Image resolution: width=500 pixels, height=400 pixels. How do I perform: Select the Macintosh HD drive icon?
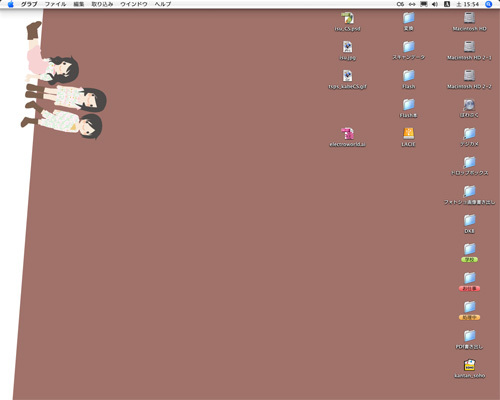tap(469, 18)
